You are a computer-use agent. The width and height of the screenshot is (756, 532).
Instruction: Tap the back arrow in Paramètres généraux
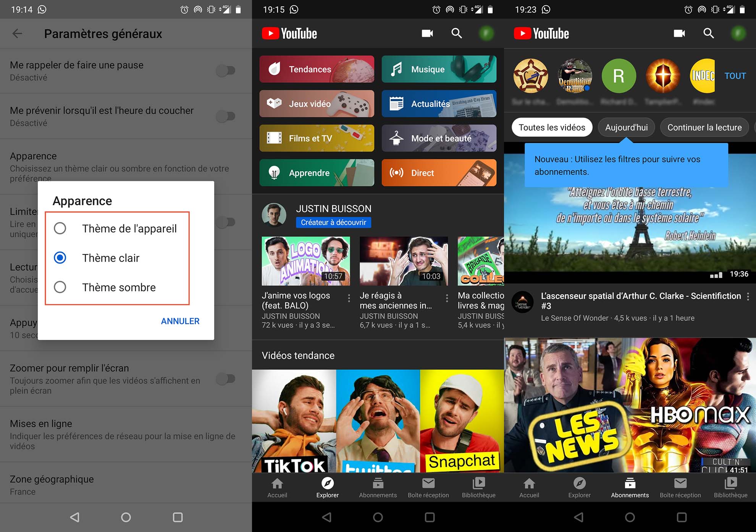[17, 34]
